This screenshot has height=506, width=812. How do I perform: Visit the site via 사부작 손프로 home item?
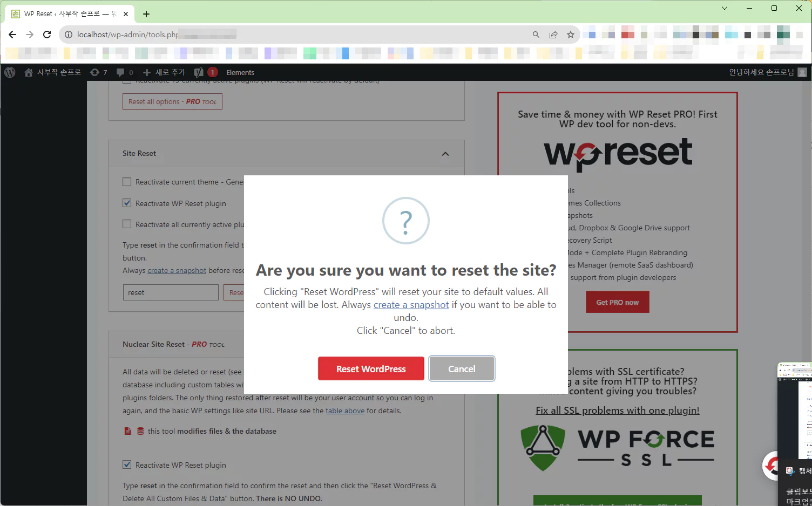pyautogui.click(x=53, y=72)
